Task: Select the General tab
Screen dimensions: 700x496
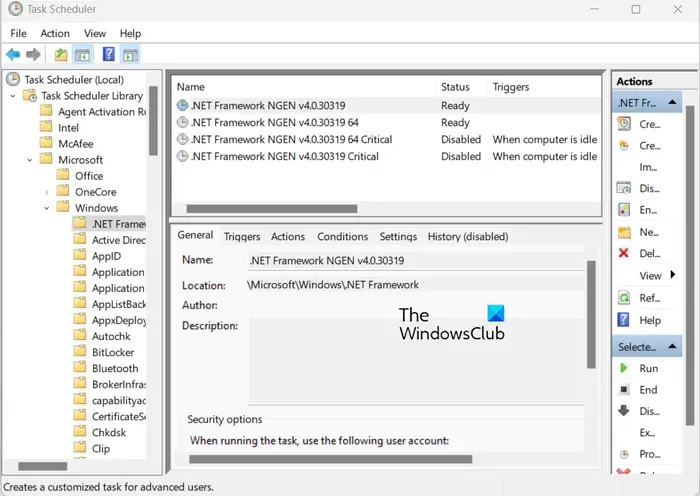Action: [196, 235]
